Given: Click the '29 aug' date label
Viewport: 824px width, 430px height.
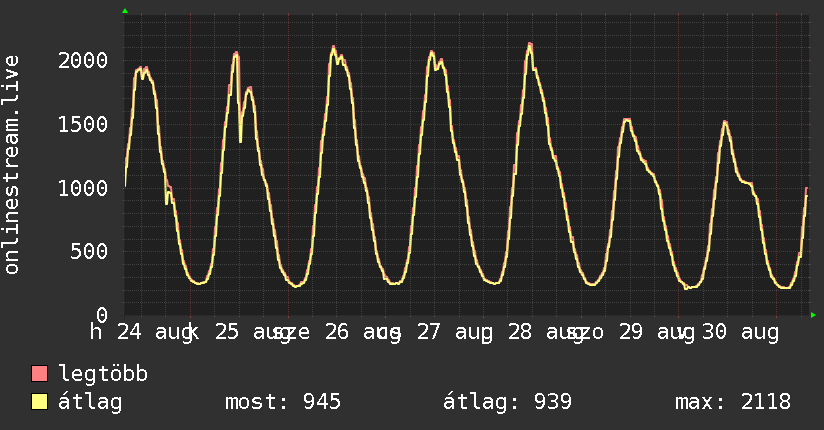Looking at the screenshot, I should 656,333.
